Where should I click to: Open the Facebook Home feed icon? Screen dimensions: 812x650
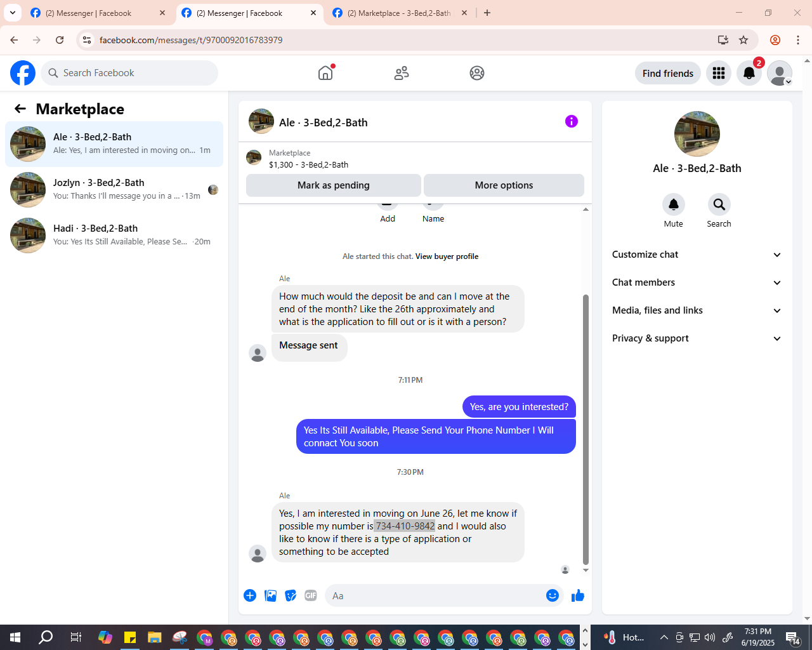tap(325, 73)
